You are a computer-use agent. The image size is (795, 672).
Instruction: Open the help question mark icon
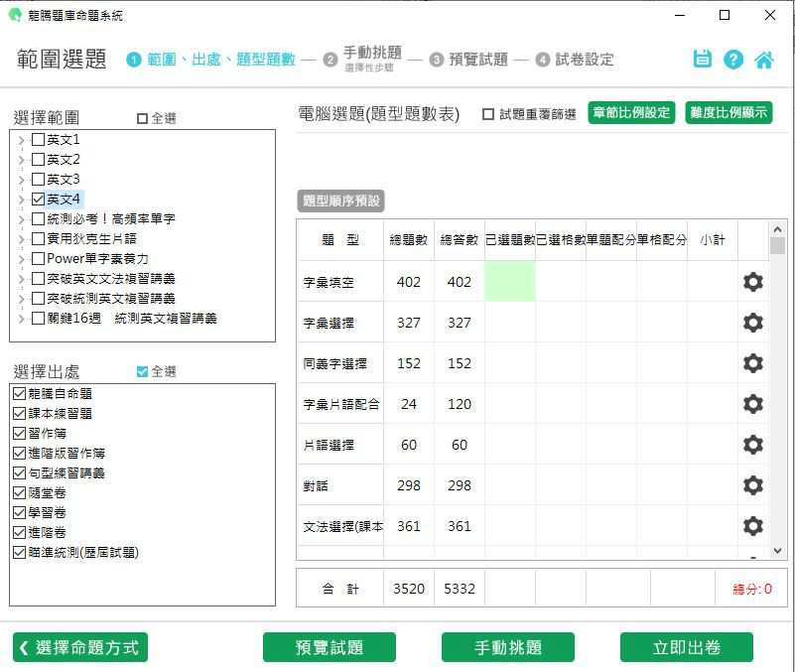coord(733,60)
